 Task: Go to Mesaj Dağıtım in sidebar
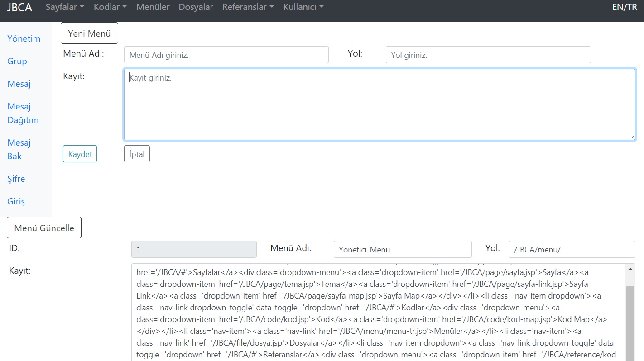(x=23, y=113)
